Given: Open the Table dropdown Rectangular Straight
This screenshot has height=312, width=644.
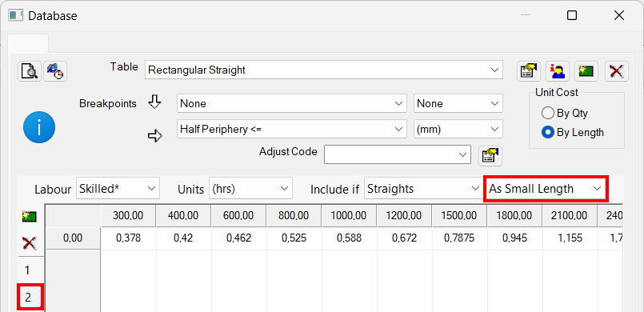Looking at the screenshot, I should click(x=324, y=70).
